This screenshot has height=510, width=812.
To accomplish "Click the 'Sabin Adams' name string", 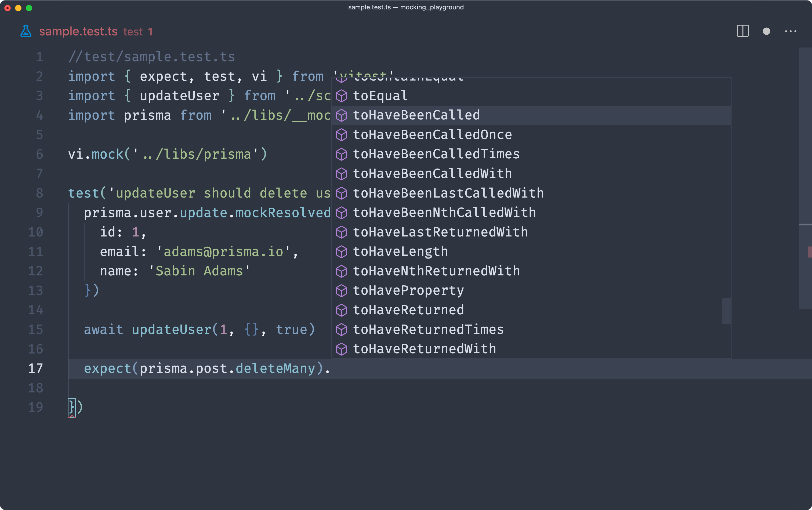I will [199, 271].
